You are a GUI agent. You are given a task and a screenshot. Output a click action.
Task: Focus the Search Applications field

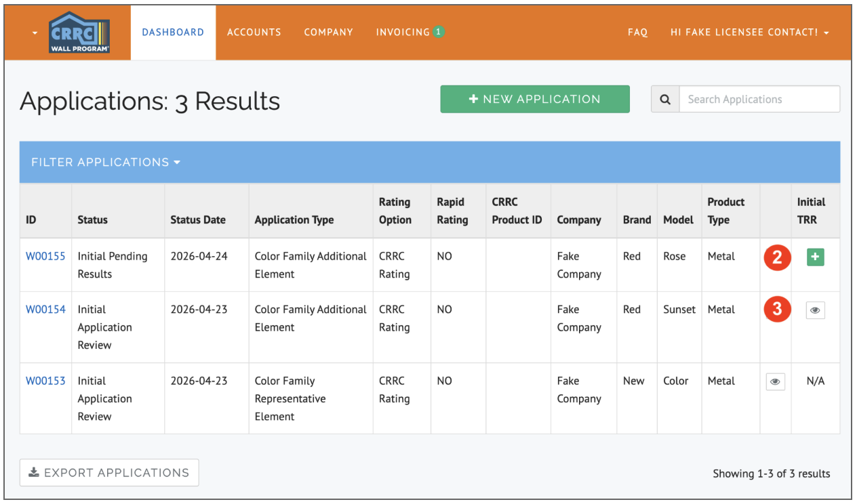tap(759, 99)
